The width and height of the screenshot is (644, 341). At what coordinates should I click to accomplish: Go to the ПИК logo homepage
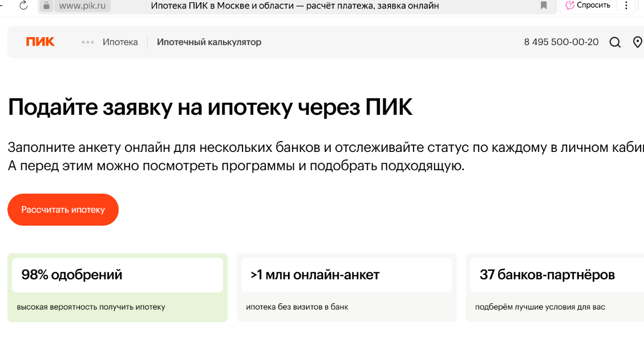point(40,42)
